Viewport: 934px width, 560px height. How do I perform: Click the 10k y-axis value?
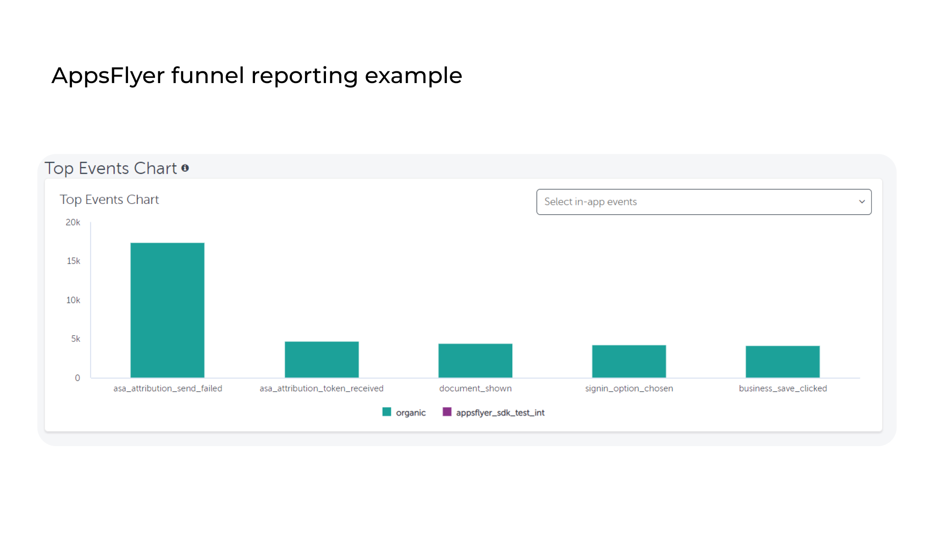(73, 300)
